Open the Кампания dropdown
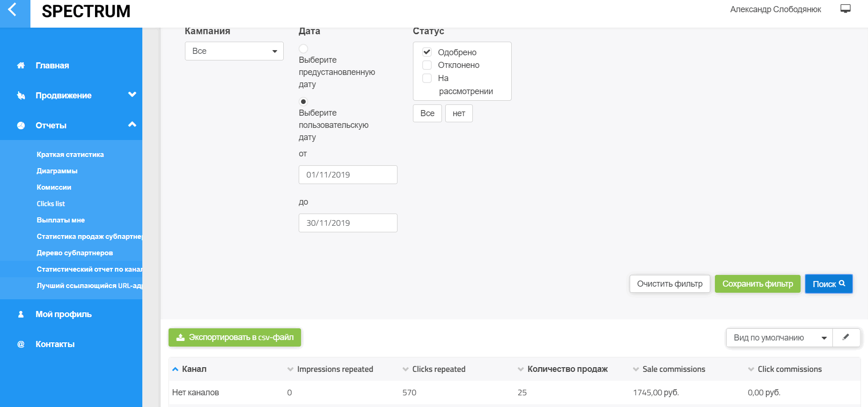Screen dimensions: 868x407 point(234,51)
